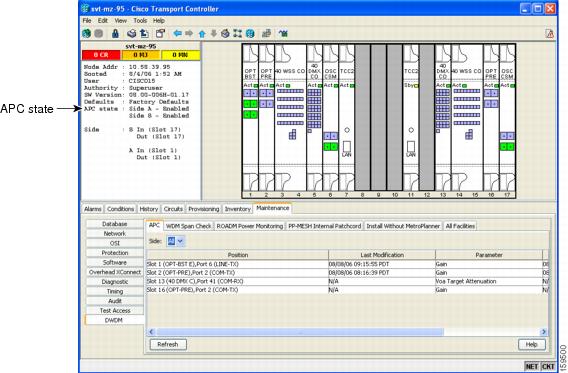Switch to the Inventory tab
The image size is (568, 373).
pos(237,209)
